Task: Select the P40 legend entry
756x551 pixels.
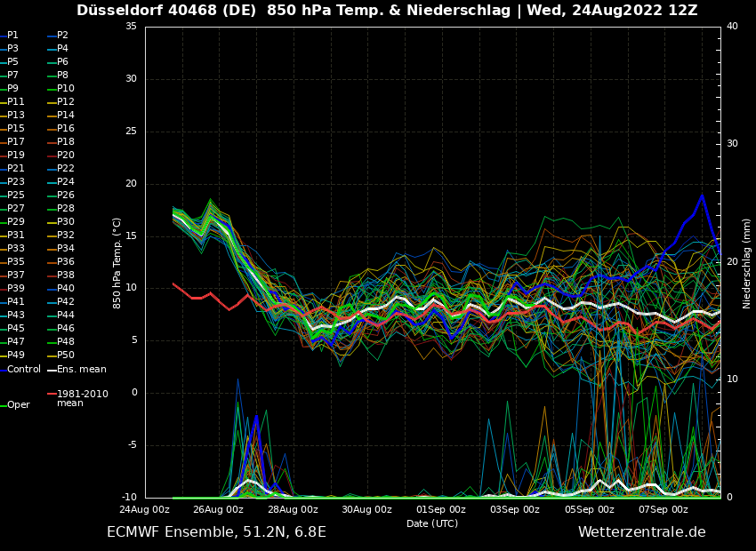Action: click(x=66, y=289)
